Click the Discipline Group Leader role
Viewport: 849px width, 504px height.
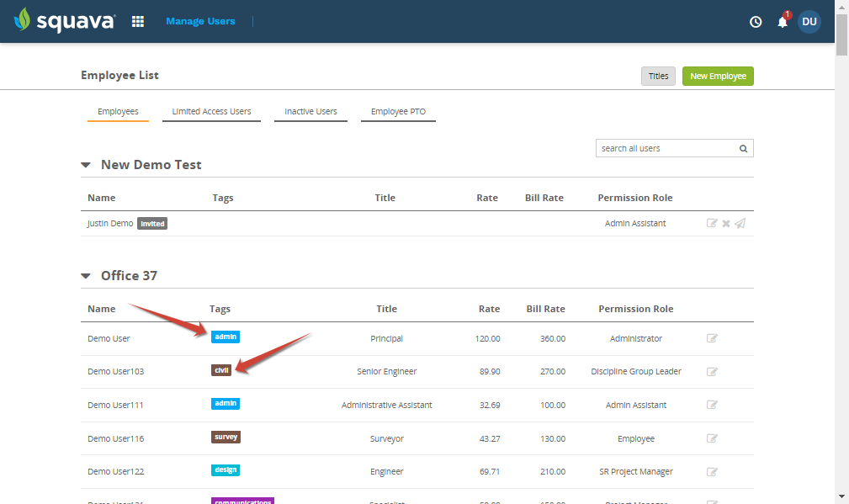coord(635,371)
